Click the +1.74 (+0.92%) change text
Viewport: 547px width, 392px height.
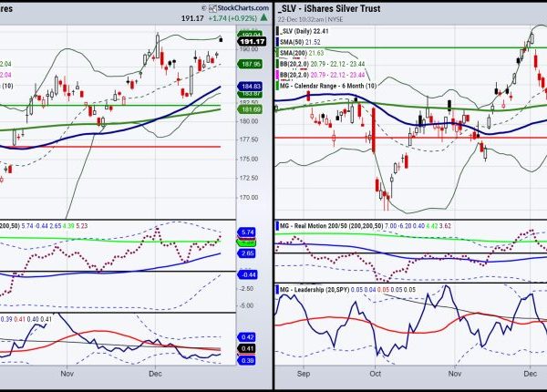(x=232, y=18)
